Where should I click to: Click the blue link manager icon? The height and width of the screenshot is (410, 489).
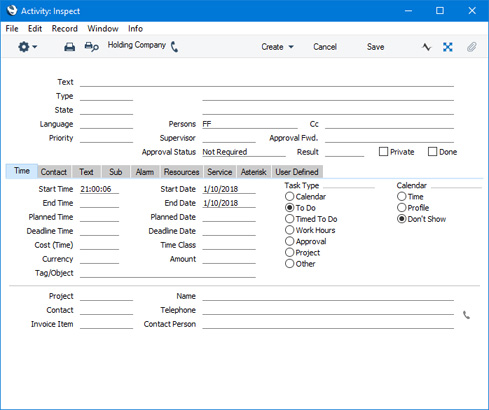click(x=448, y=47)
